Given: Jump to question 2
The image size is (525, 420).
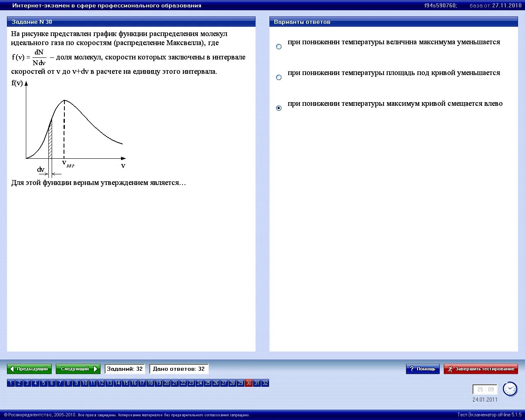Looking at the screenshot, I should (19, 383).
